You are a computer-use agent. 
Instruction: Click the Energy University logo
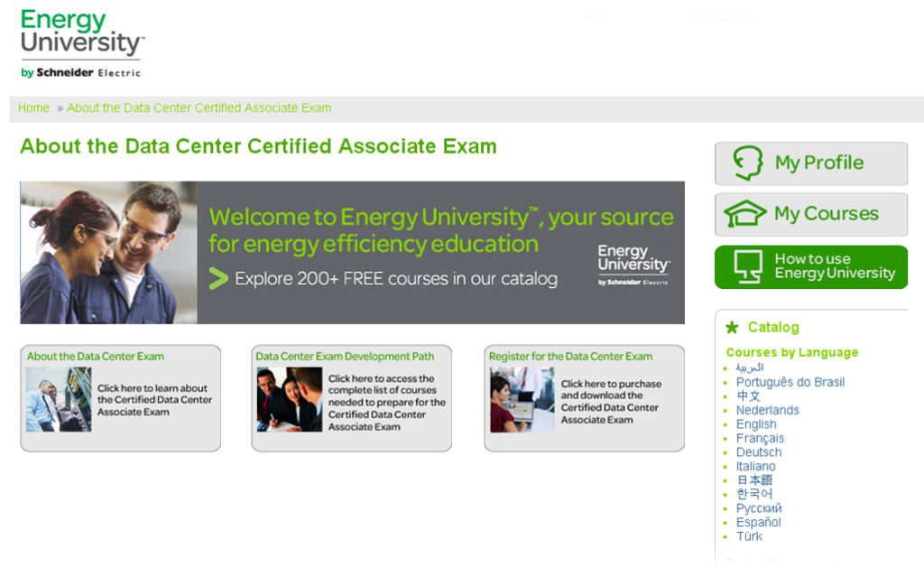(81, 43)
